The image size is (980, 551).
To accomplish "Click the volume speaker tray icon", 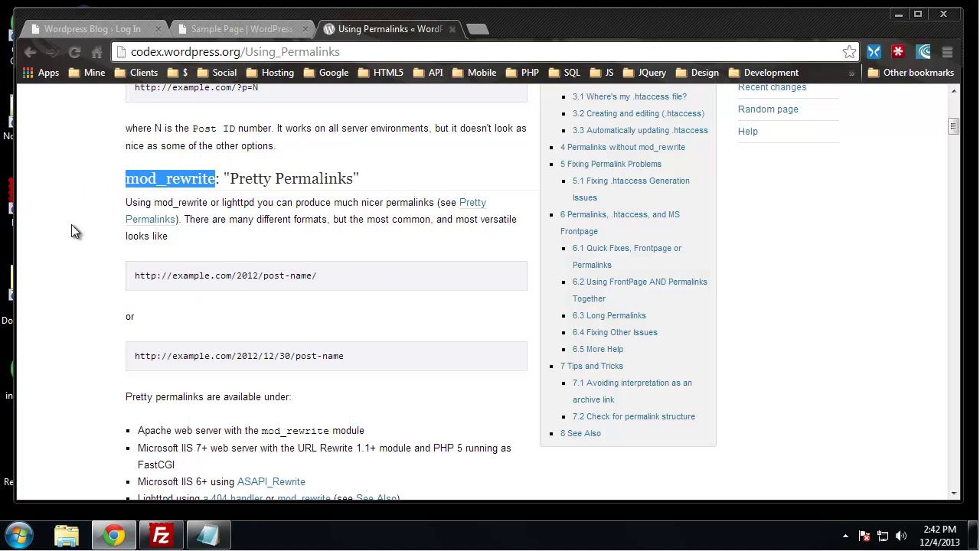I will pyautogui.click(x=901, y=536).
